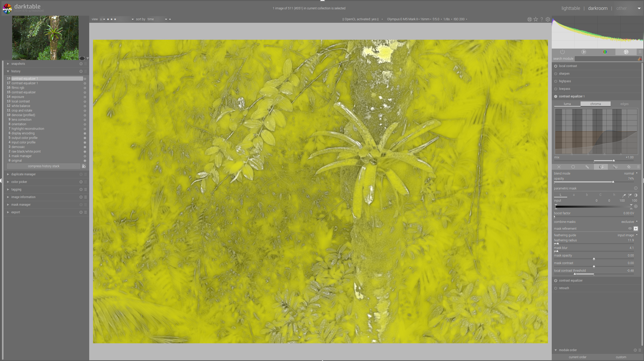Toggle sharpen module power button
Viewport: 644px width, 361px height.
(x=556, y=74)
